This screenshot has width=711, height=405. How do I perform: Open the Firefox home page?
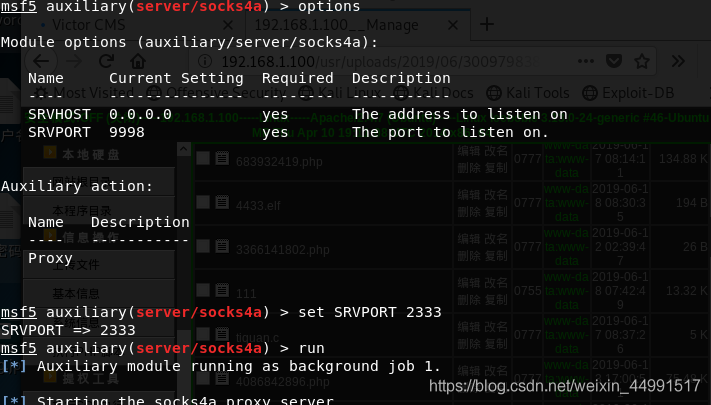coord(138,61)
